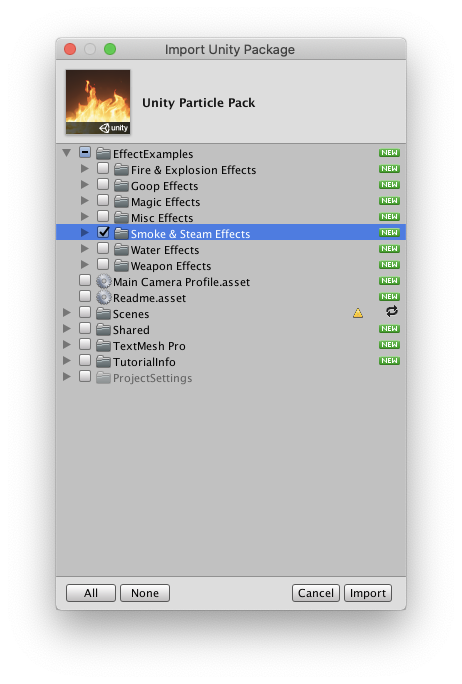
Task: Click the Unity Particle Pack fire thumbnail
Action: coord(98,102)
